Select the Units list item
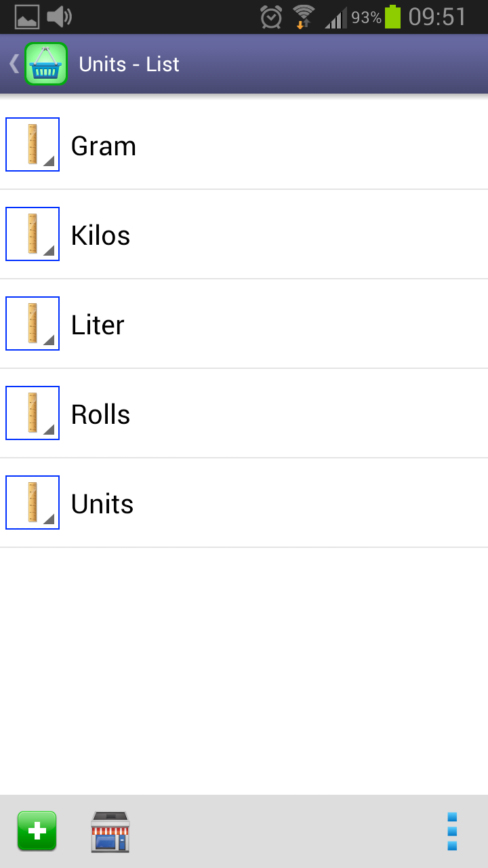Viewport: 488px width, 868px height. tap(271, 504)
